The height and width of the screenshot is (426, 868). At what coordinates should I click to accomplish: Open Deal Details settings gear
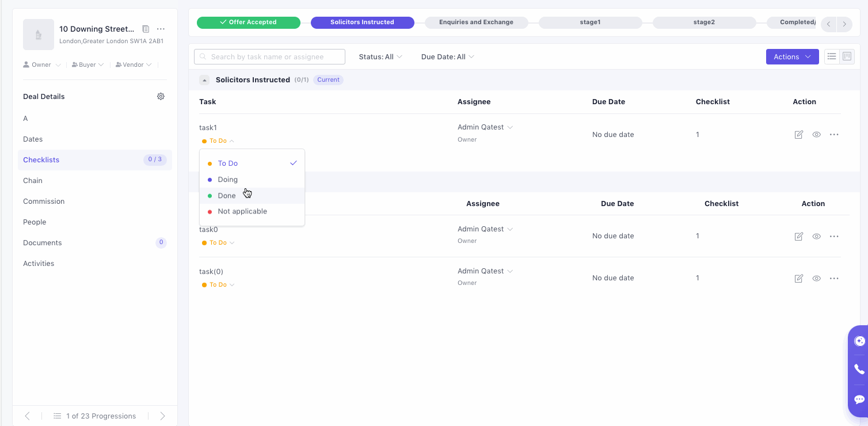(161, 97)
